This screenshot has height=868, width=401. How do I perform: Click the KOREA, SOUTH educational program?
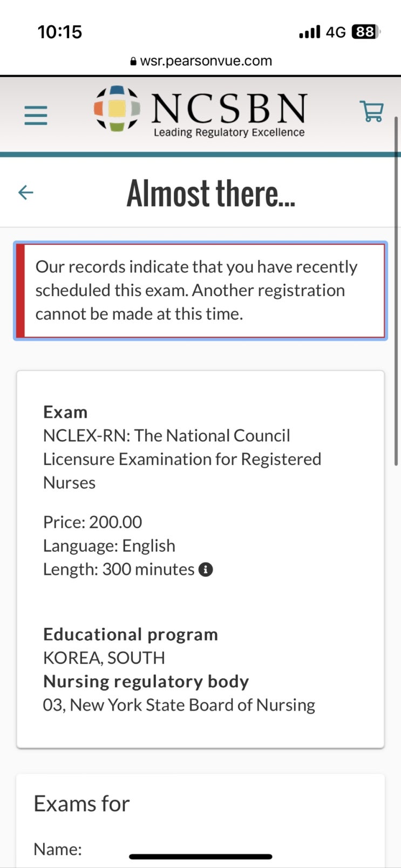tap(104, 658)
